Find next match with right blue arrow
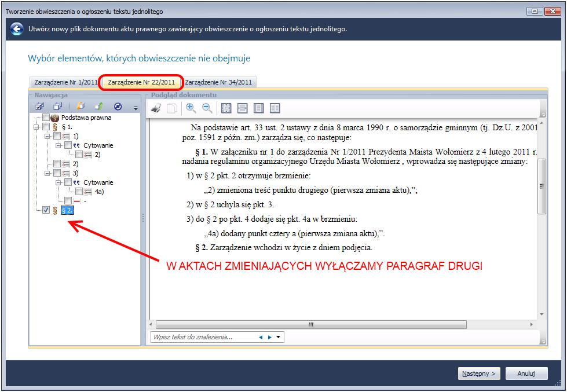The image size is (567, 392). pyautogui.click(x=270, y=338)
